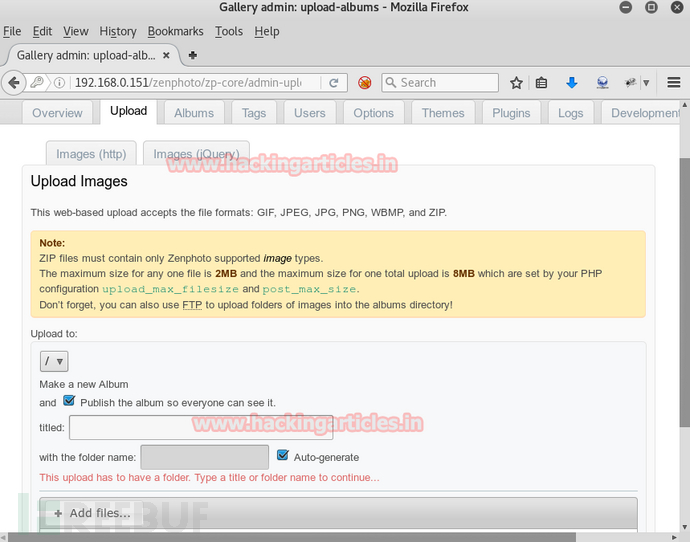Image resolution: width=690 pixels, height=542 pixels.
Task: Bookmark this page with the star icon
Action: coord(516,83)
